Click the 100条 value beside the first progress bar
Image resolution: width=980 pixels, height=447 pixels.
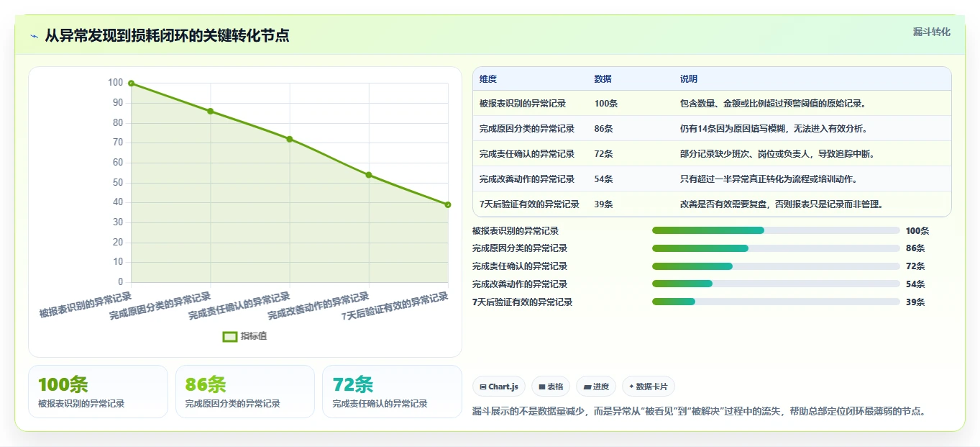(917, 231)
